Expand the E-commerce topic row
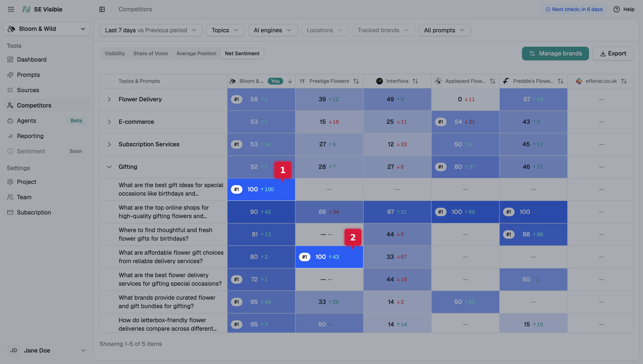Viewport: 643px width, 364px height. click(109, 122)
